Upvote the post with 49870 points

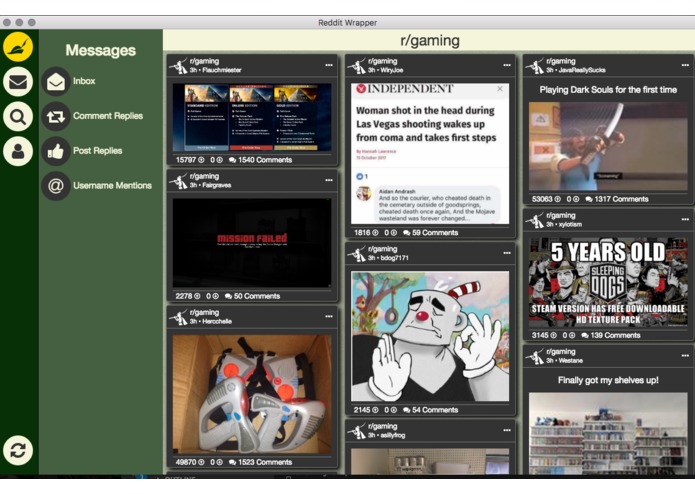(x=201, y=462)
